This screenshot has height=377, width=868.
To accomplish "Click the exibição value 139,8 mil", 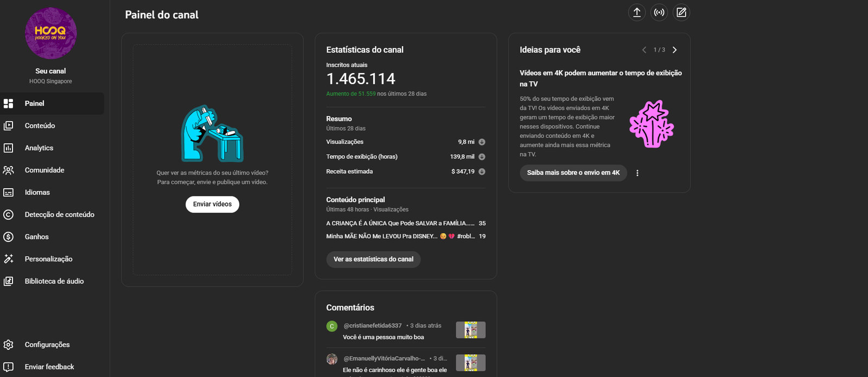I will [462, 157].
